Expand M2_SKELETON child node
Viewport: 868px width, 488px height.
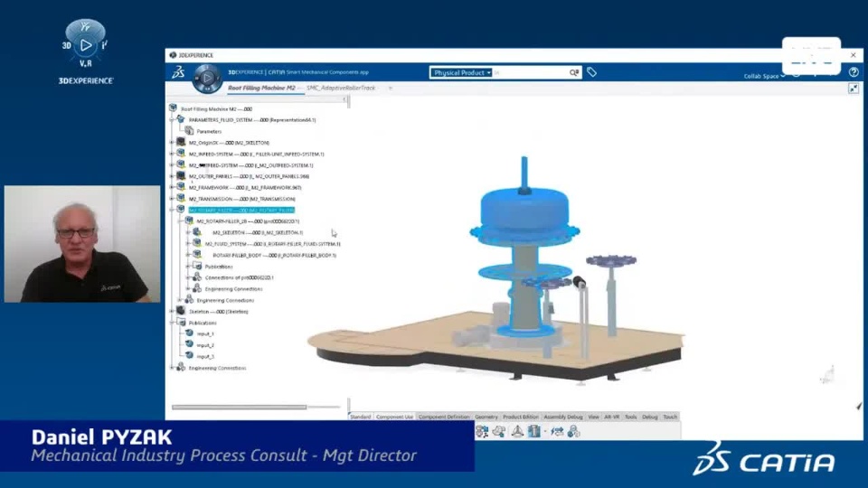188,232
